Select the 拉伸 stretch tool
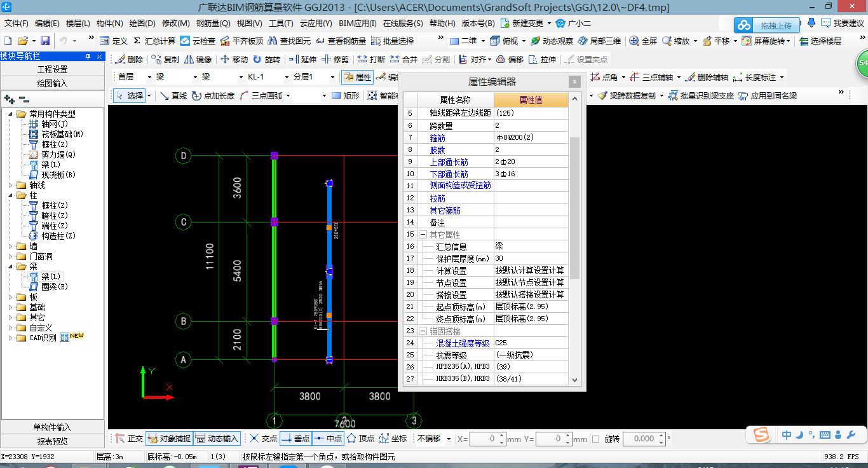Viewport: 868px width, 468px height. tap(542, 59)
